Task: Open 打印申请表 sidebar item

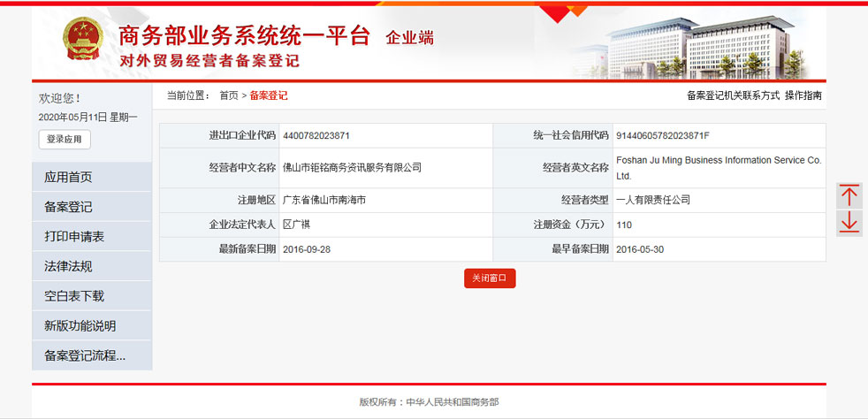Action: coord(92,236)
